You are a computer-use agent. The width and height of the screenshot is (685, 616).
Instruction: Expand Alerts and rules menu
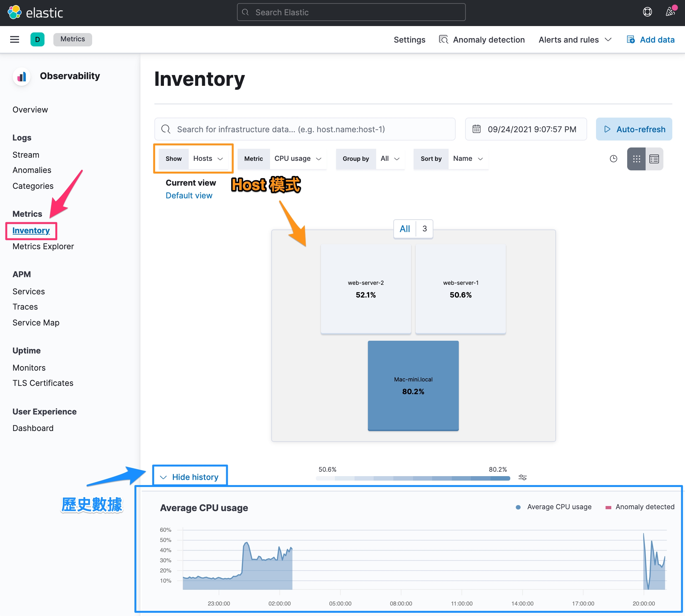pyautogui.click(x=575, y=40)
